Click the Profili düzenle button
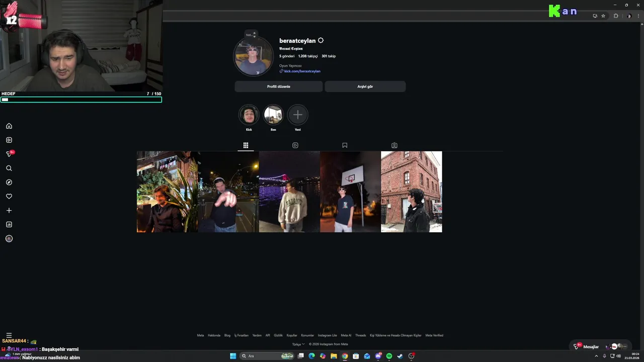 [x=279, y=86]
